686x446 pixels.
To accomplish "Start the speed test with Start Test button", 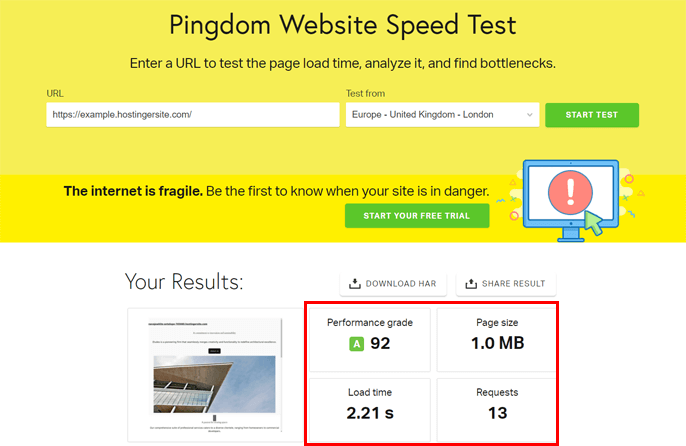I will point(592,115).
